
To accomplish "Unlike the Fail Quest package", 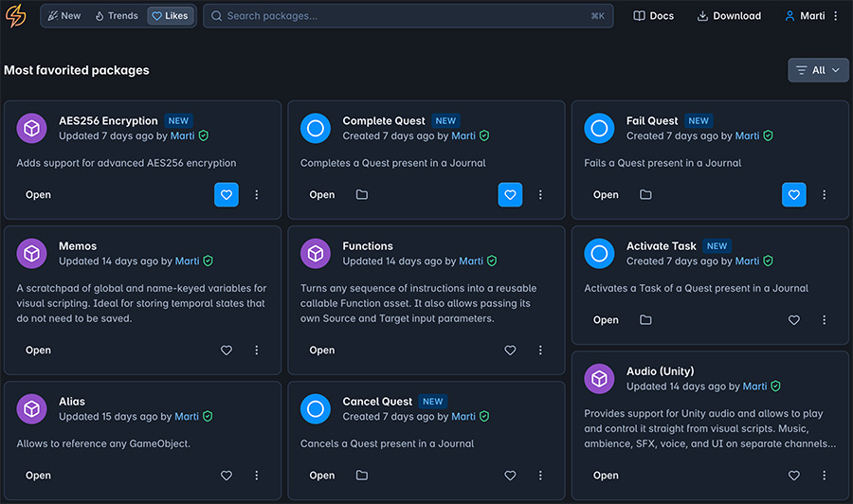I will coord(794,194).
